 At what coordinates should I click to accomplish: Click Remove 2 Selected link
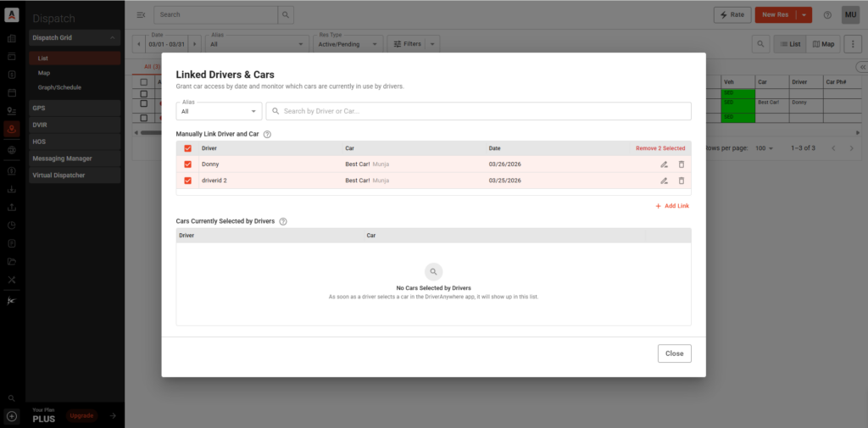tap(660, 148)
